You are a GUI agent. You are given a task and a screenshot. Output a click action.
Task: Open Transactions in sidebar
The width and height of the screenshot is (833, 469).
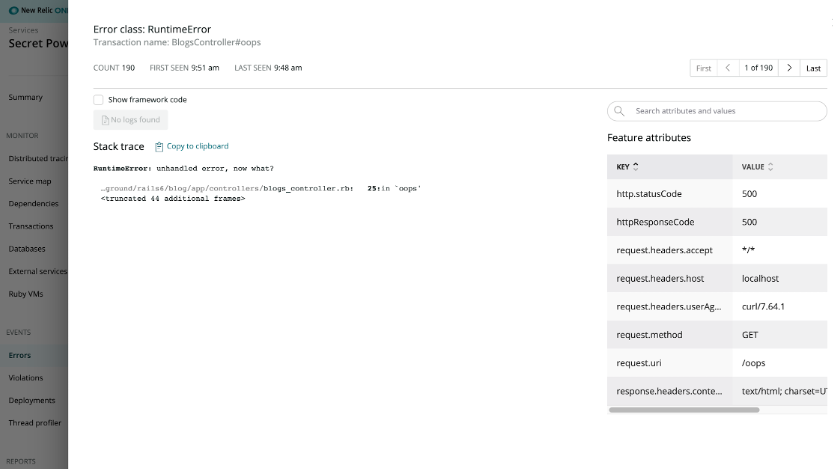pyautogui.click(x=31, y=226)
